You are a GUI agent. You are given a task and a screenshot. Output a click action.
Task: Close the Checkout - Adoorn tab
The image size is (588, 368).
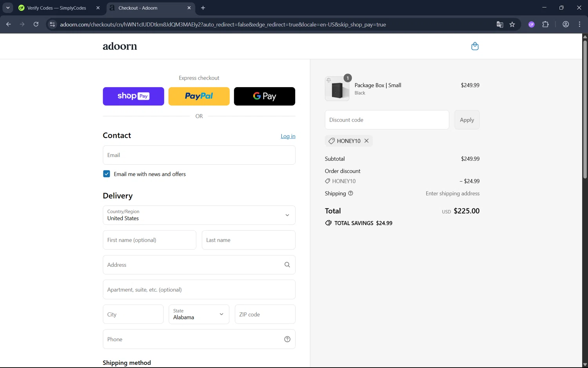pos(189,8)
